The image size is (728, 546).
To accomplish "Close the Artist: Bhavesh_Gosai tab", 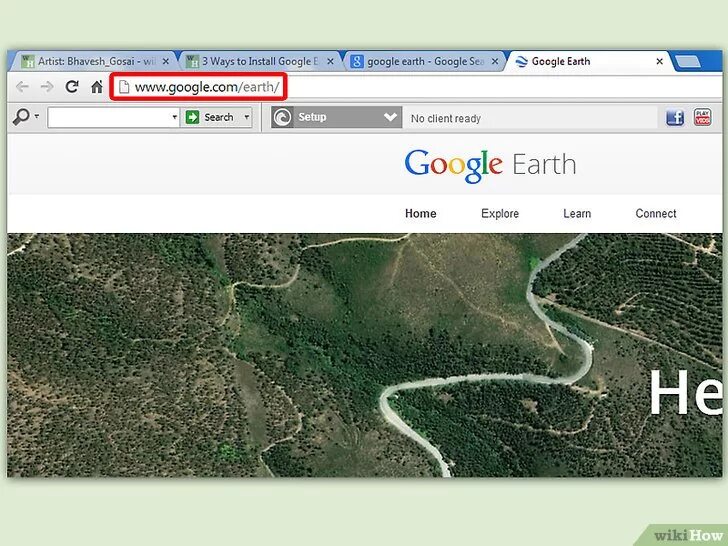I will [166, 61].
